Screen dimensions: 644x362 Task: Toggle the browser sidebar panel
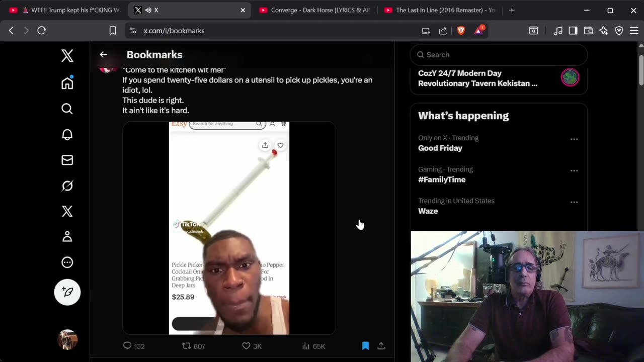(x=573, y=31)
